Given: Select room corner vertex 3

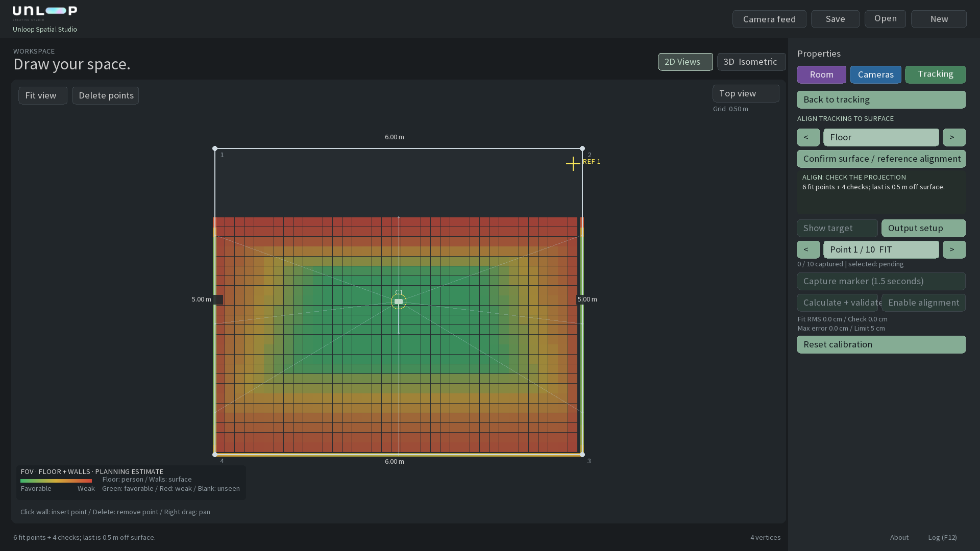Looking at the screenshot, I should click(582, 455).
